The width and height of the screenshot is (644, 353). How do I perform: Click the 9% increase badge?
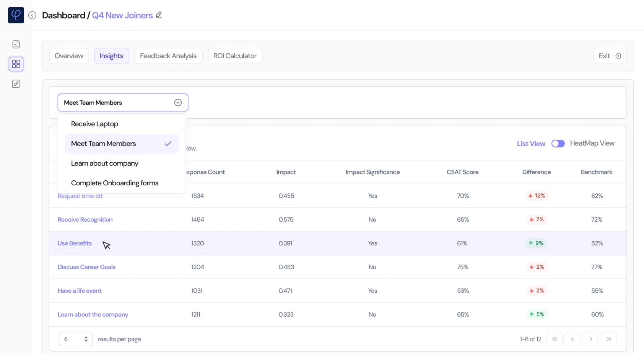click(536, 243)
